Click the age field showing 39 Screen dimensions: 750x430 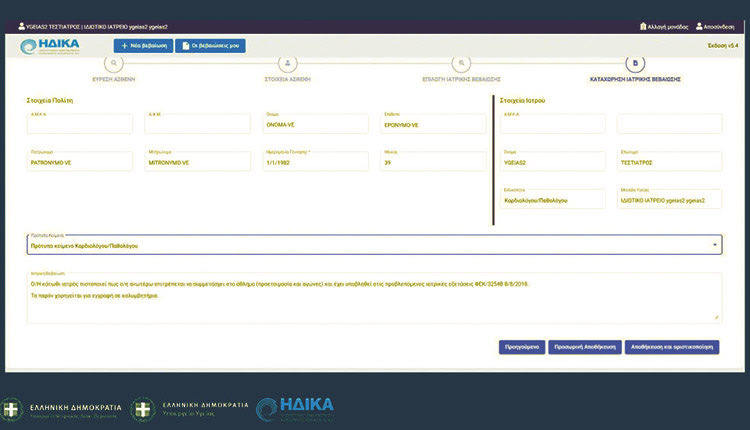click(x=433, y=161)
